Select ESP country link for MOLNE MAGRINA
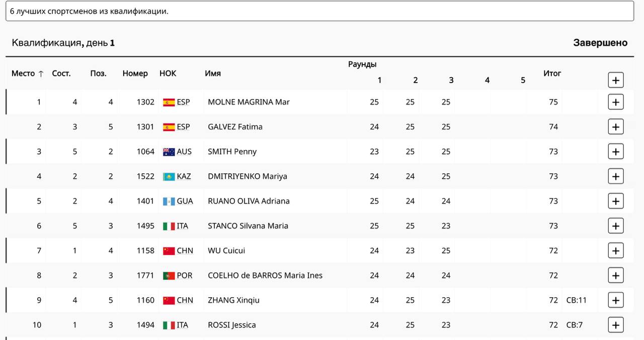 click(184, 102)
